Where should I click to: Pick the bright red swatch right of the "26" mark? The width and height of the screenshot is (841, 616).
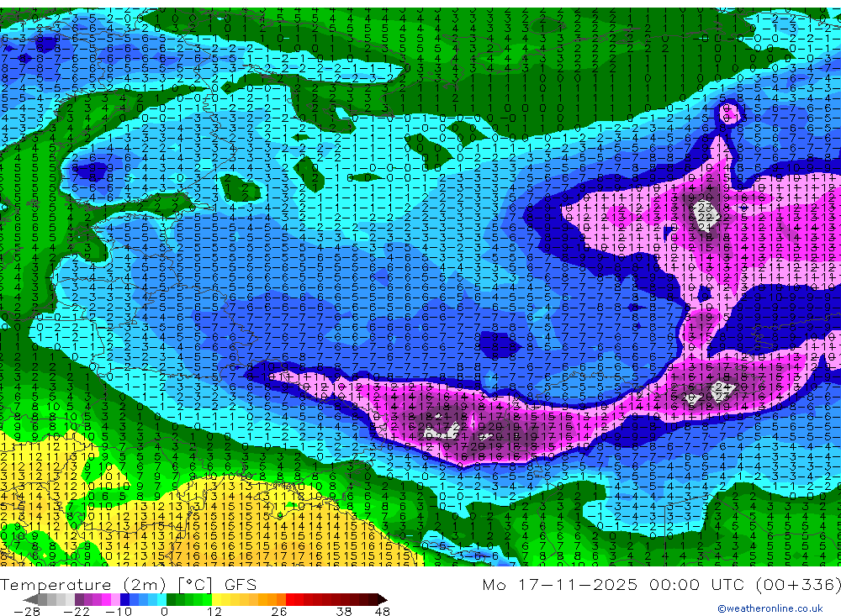[x=290, y=599]
